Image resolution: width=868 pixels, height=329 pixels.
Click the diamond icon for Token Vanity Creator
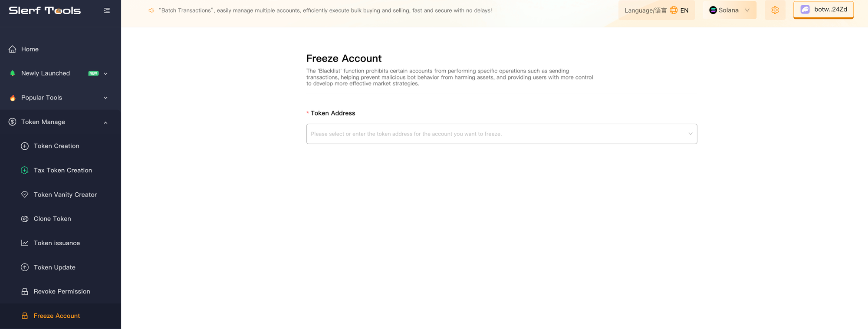pyautogui.click(x=25, y=194)
